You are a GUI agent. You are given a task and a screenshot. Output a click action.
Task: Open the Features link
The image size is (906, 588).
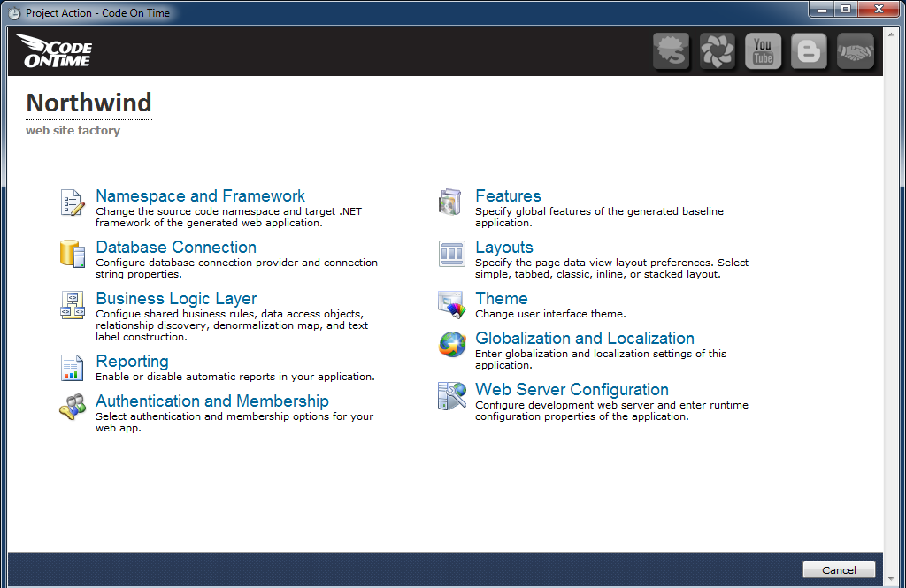tap(508, 195)
